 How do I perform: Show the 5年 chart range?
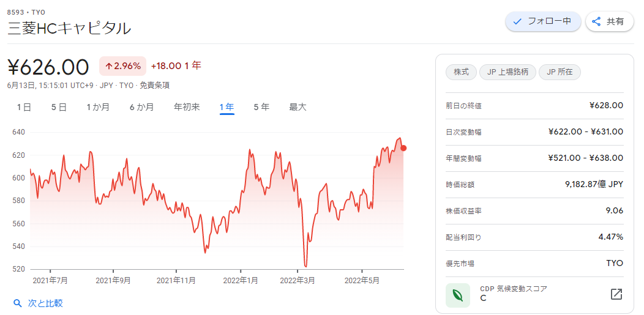261,108
